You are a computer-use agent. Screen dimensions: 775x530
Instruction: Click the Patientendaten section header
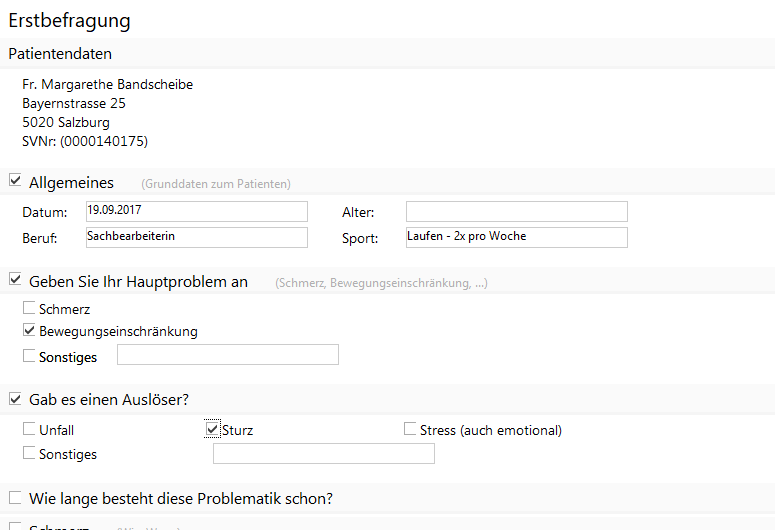[60, 54]
